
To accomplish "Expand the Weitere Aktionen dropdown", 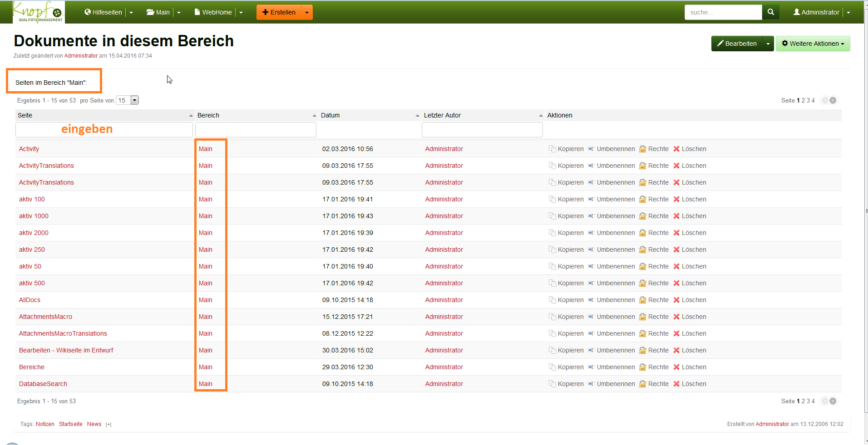I will pyautogui.click(x=813, y=44).
